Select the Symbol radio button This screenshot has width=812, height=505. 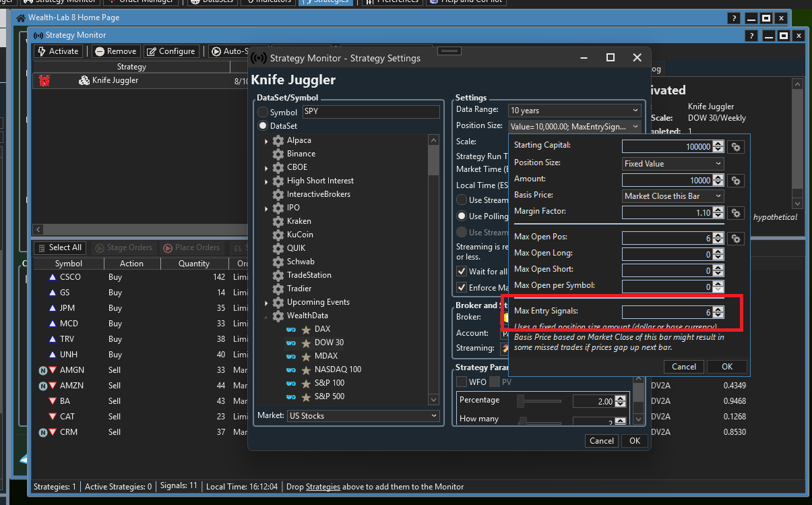click(263, 113)
